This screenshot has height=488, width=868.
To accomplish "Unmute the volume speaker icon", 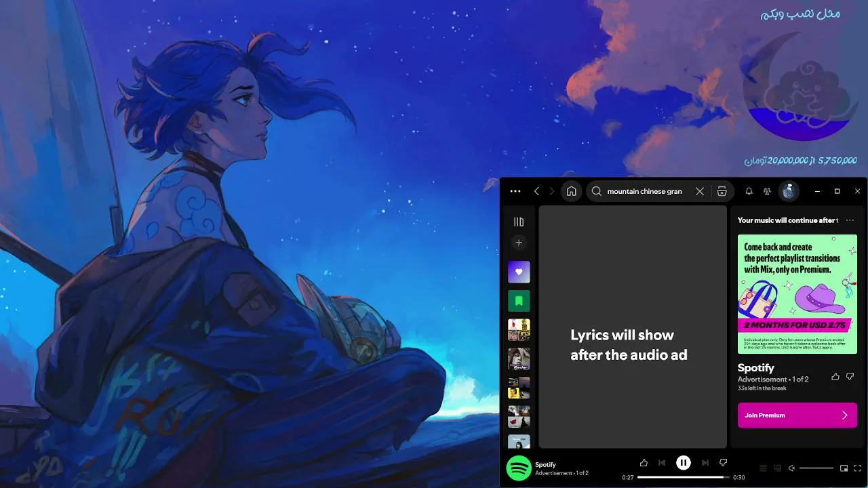I will click(792, 468).
